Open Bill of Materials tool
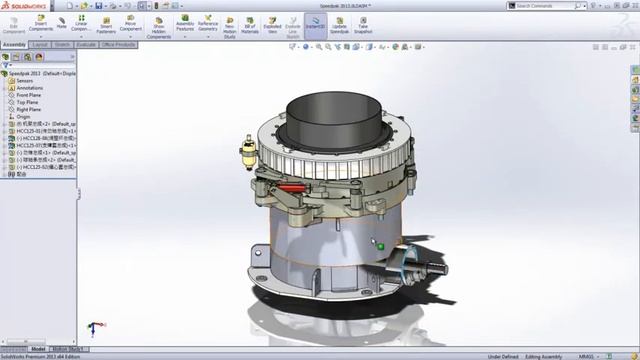The height and width of the screenshot is (360, 640). click(250, 25)
